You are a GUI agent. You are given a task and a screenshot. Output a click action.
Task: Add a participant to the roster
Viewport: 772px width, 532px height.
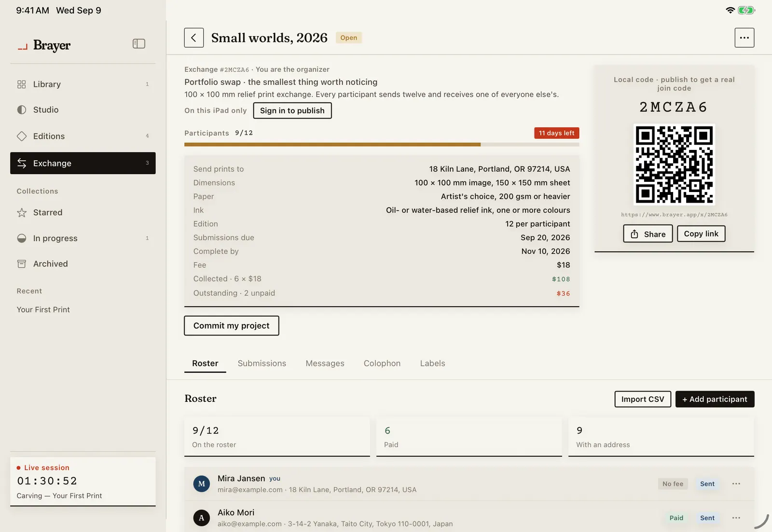(x=715, y=399)
